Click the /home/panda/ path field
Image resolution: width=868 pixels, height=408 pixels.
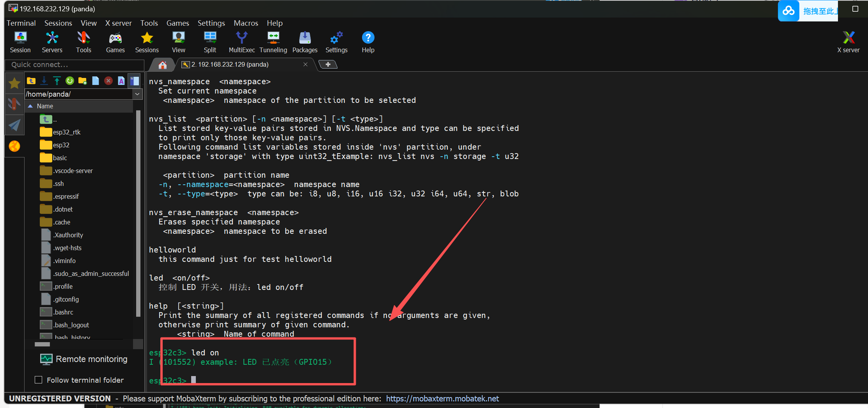[79, 94]
